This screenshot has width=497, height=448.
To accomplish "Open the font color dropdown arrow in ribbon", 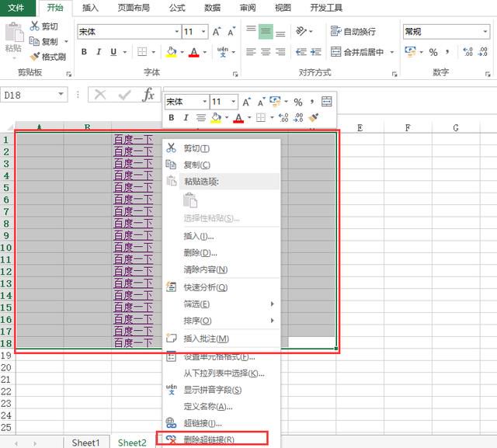I will pos(205,52).
